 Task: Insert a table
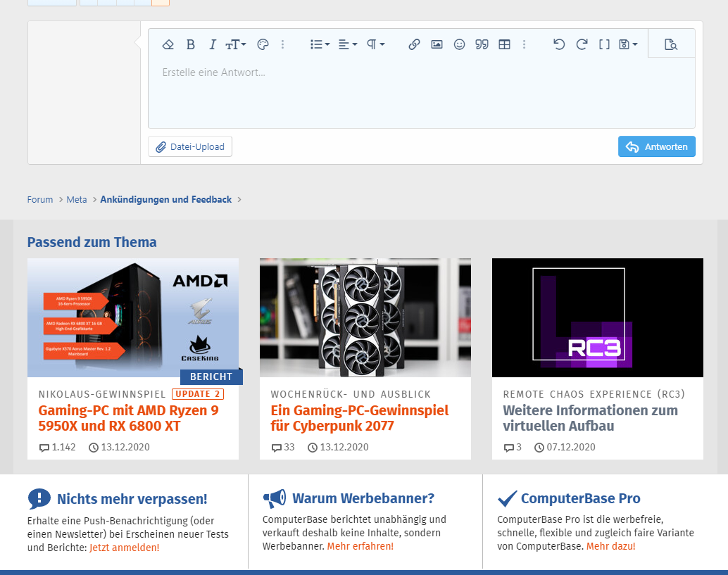pos(504,44)
